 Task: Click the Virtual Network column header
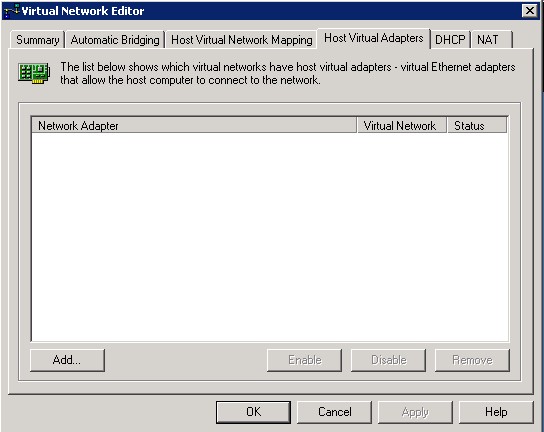click(x=402, y=126)
